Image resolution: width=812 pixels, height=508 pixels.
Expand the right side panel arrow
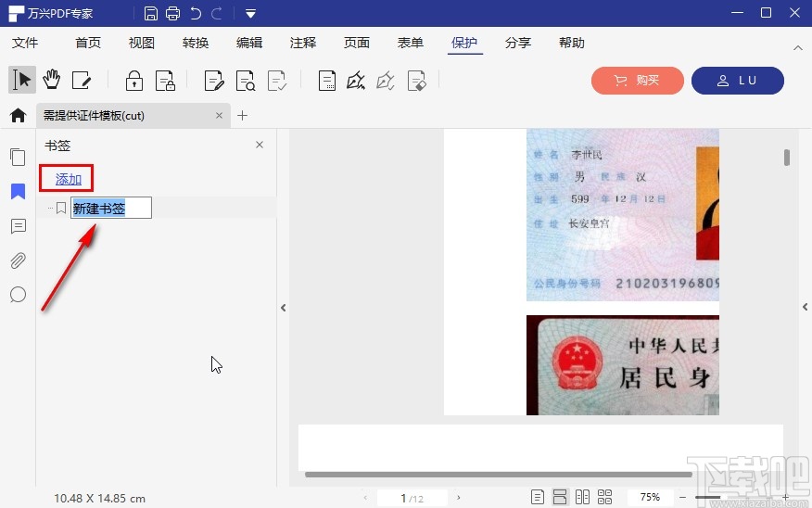tap(805, 307)
